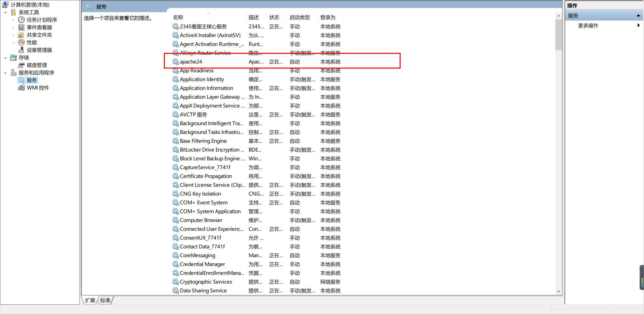The width and height of the screenshot is (644, 314).
Task: Select the Block Level Backup Engine service
Action: tap(257, 158)
